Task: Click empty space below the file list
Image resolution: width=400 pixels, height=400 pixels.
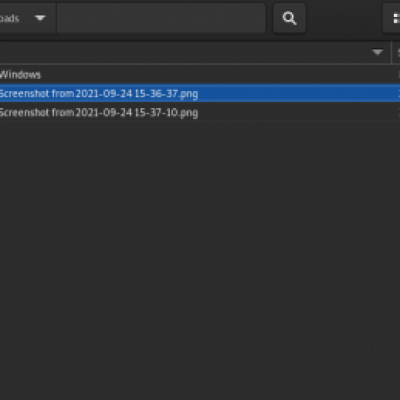Action: (200, 260)
